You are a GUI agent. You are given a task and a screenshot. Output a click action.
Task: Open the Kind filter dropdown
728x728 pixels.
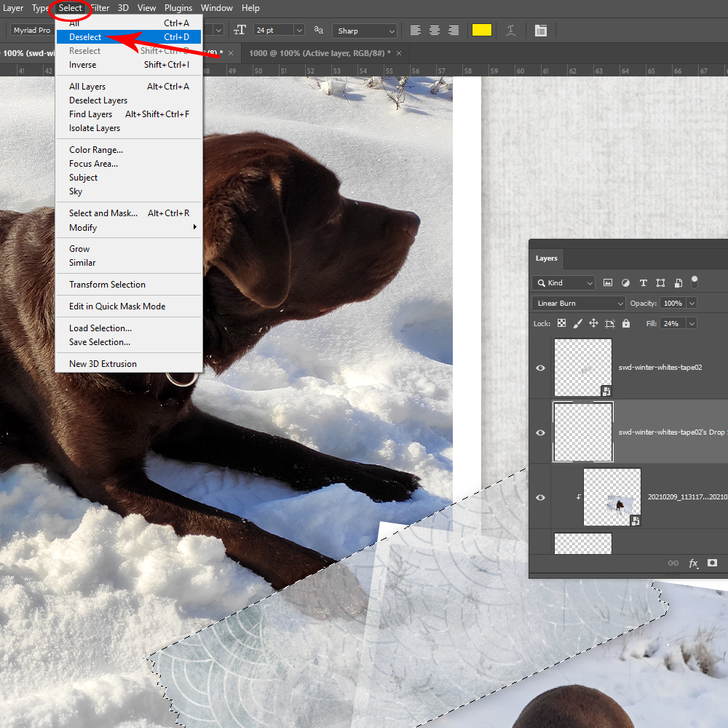tap(564, 282)
